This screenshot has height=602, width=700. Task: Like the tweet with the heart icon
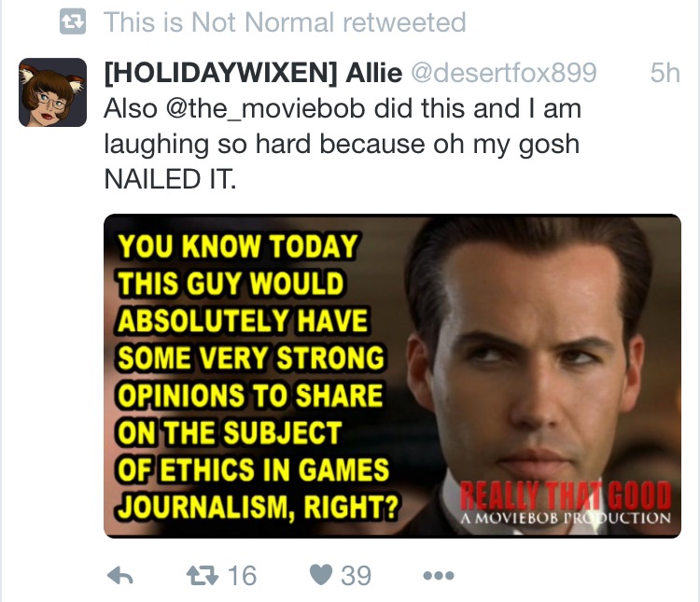point(321,575)
